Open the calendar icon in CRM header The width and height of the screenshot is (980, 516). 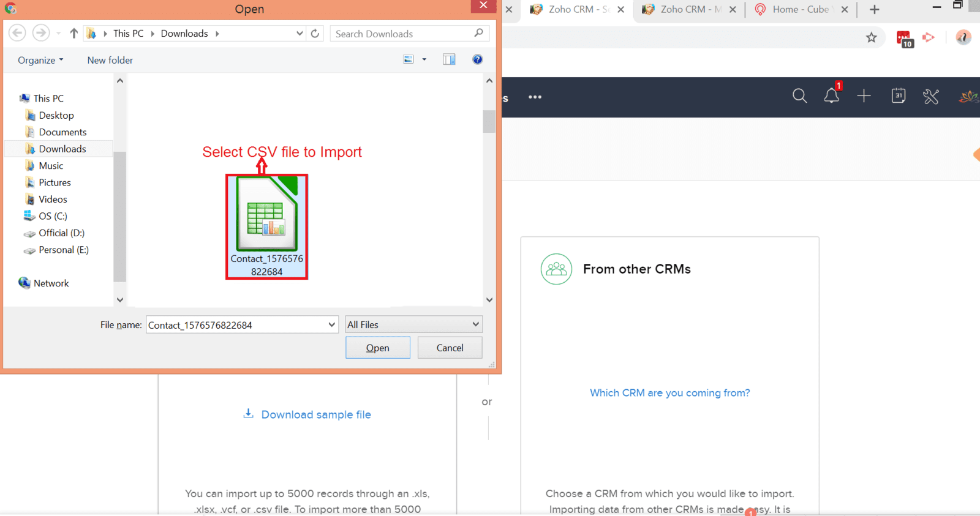click(x=898, y=96)
